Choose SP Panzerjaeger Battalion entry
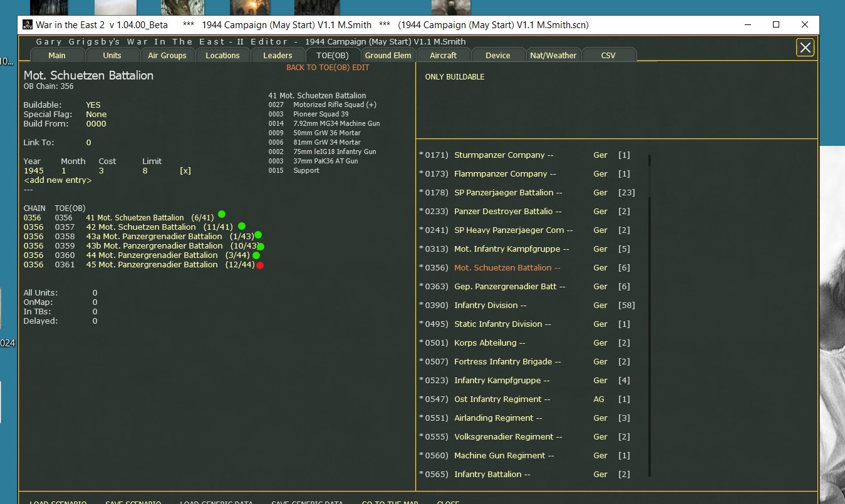The width and height of the screenshot is (845, 504). pos(527,193)
